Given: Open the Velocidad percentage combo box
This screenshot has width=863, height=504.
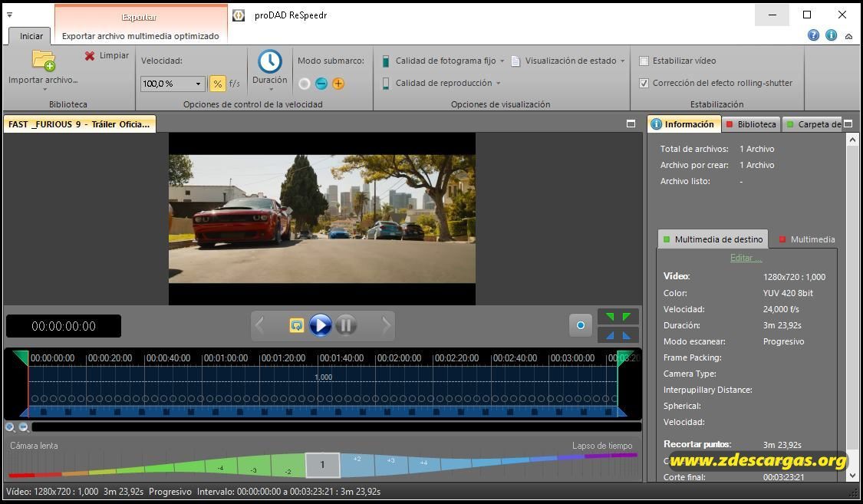Looking at the screenshot, I should point(173,84).
